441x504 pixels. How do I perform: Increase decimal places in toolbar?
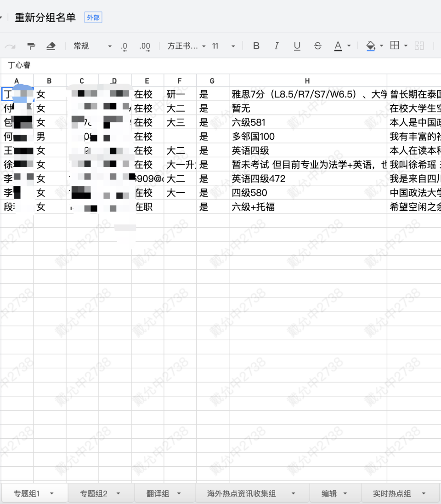(x=145, y=46)
